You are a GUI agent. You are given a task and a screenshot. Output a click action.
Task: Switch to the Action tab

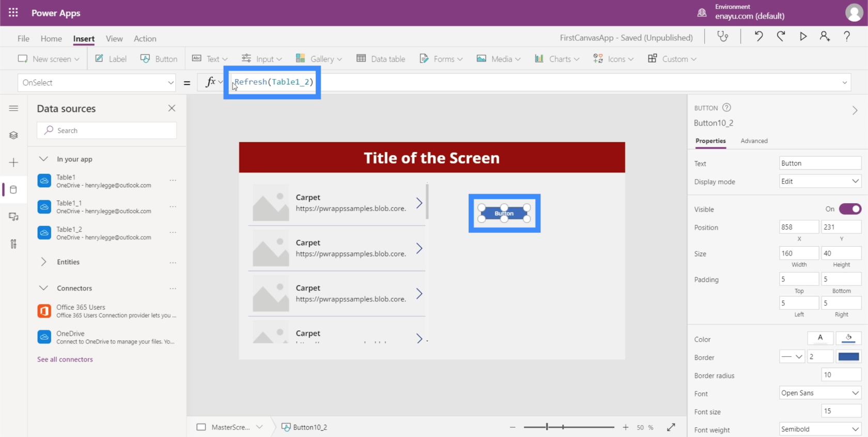tap(145, 38)
